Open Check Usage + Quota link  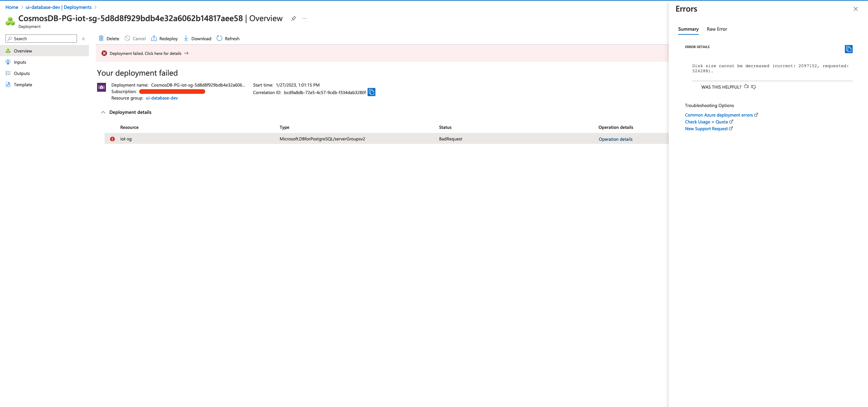click(707, 122)
